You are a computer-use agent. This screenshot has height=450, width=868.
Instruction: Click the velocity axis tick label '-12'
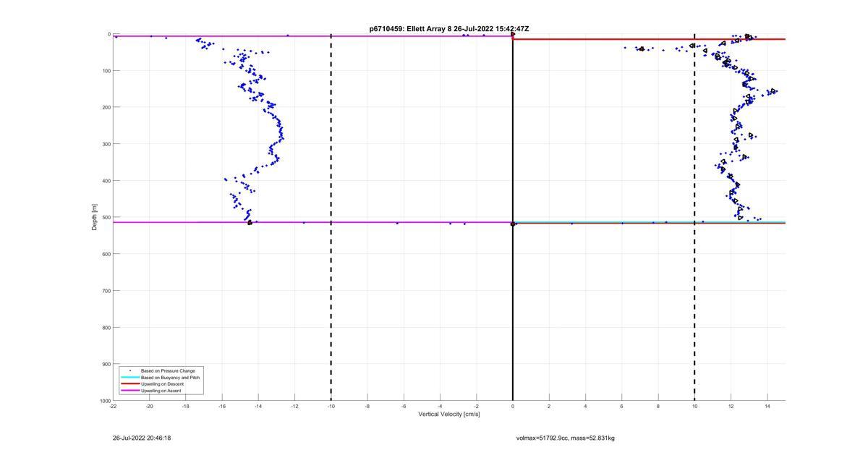[x=294, y=407]
